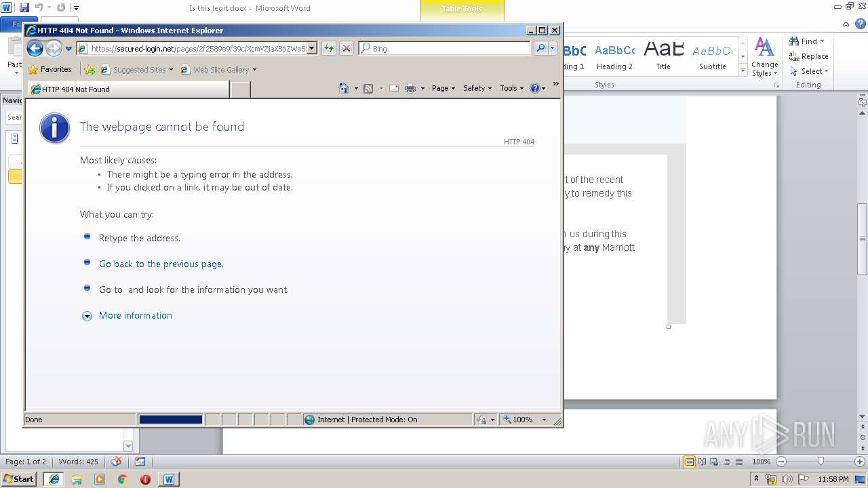
Task: Switch to the Table Tools tab
Action: pyautogui.click(x=462, y=9)
